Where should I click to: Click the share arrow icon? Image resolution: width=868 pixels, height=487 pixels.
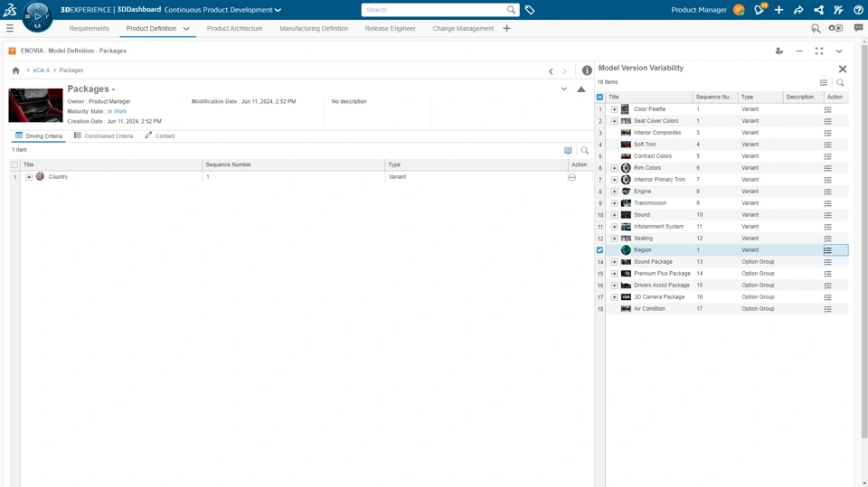[798, 10]
